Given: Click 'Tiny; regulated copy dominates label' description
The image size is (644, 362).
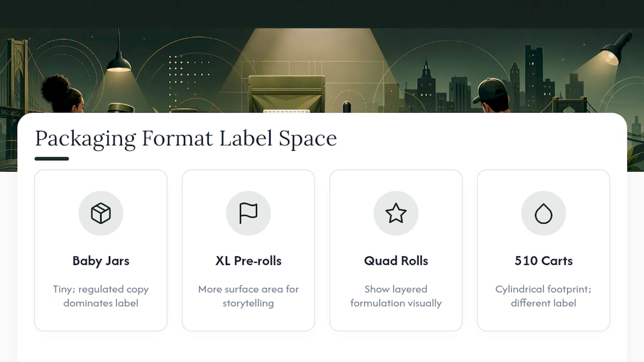Looking at the screenshot, I should click(101, 296).
